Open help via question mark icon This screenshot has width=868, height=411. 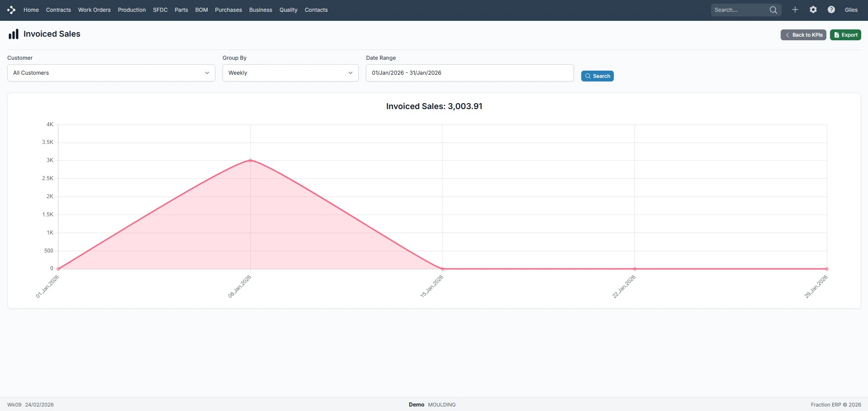pyautogui.click(x=831, y=10)
